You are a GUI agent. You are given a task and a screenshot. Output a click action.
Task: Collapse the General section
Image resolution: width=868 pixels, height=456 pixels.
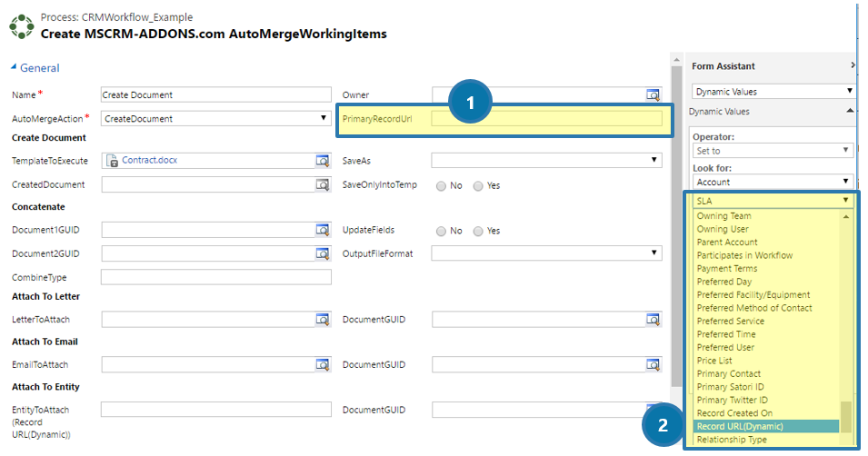tap(14, 67)
